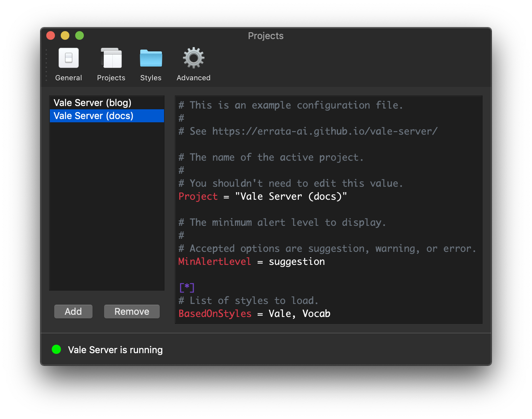Place cursor on the MinAlertLevel suggestion value
This screenshot has width=532, height=419.
pos(297,262)
